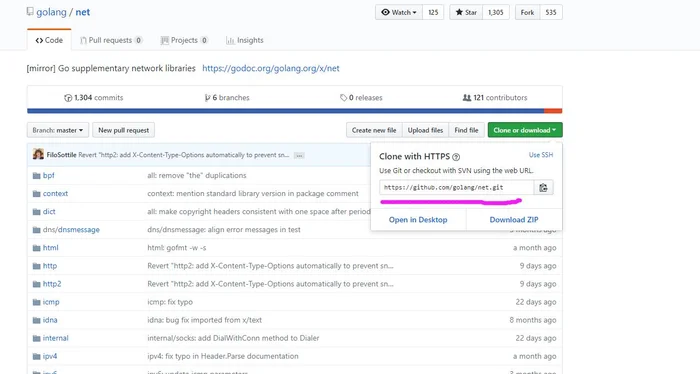
Task: Click Download ZIP
Action: 514,220
